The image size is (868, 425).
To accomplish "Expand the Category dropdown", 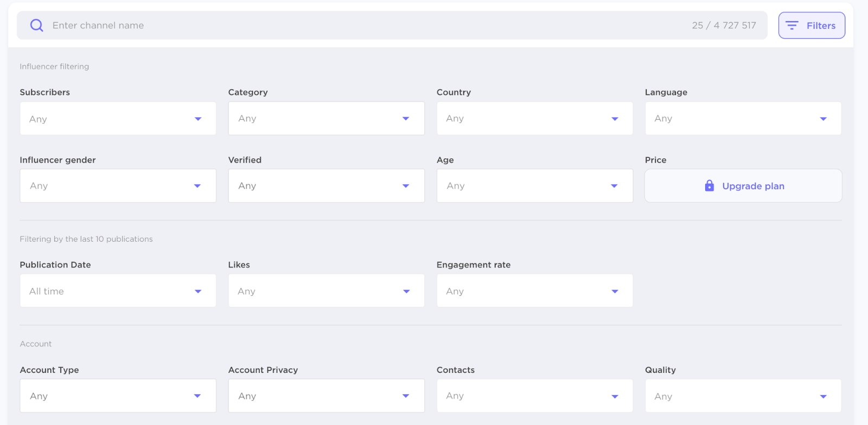I will point(326,119).
